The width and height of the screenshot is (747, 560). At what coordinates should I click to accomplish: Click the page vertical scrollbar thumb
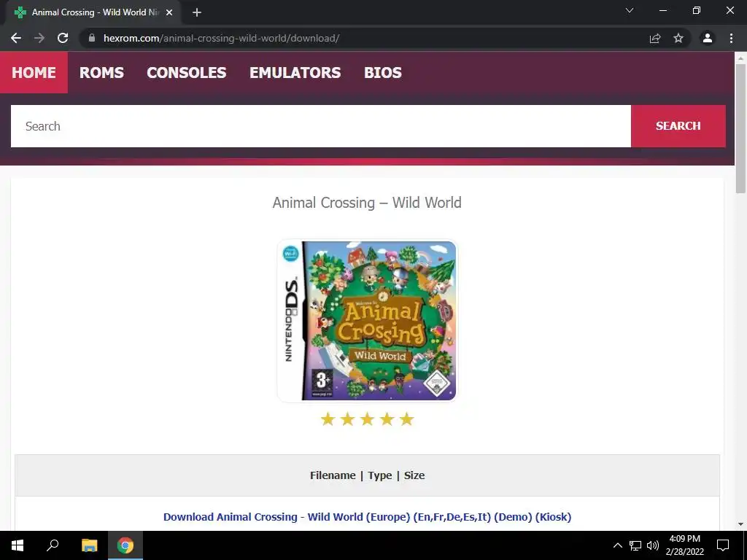pyautogui.click(x=740, y=128)
